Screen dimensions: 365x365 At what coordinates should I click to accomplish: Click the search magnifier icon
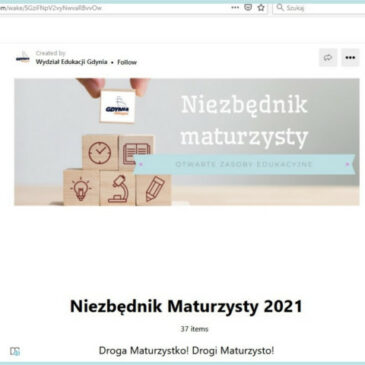coord(280,7)
